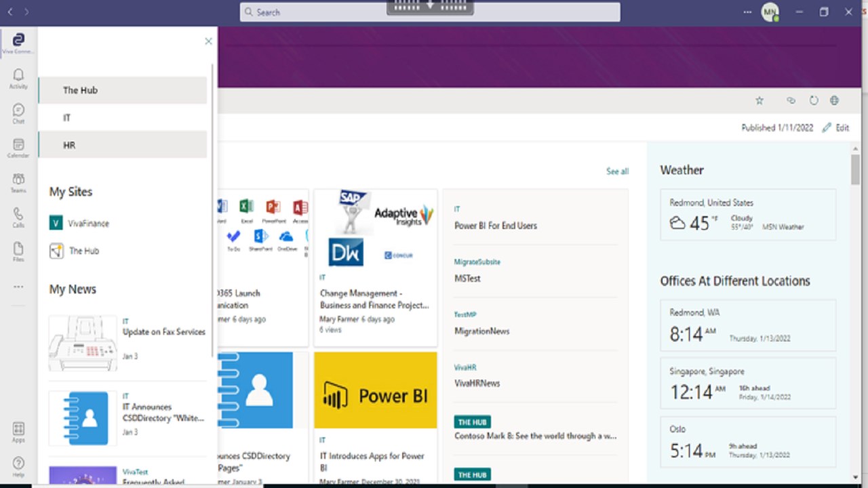Open Calls in the sidebar
This screenshot has height=488, width=868.
18,218
